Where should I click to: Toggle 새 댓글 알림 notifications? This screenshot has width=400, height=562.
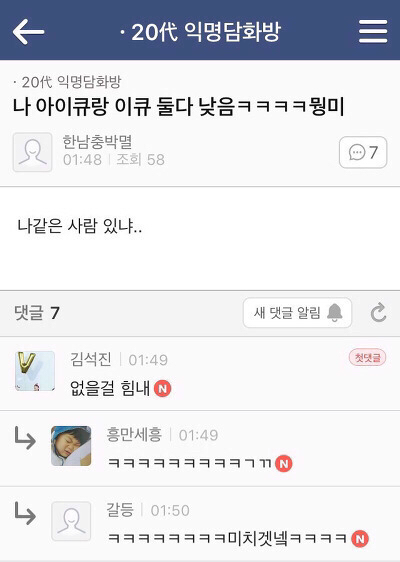[x=297, y=313]
